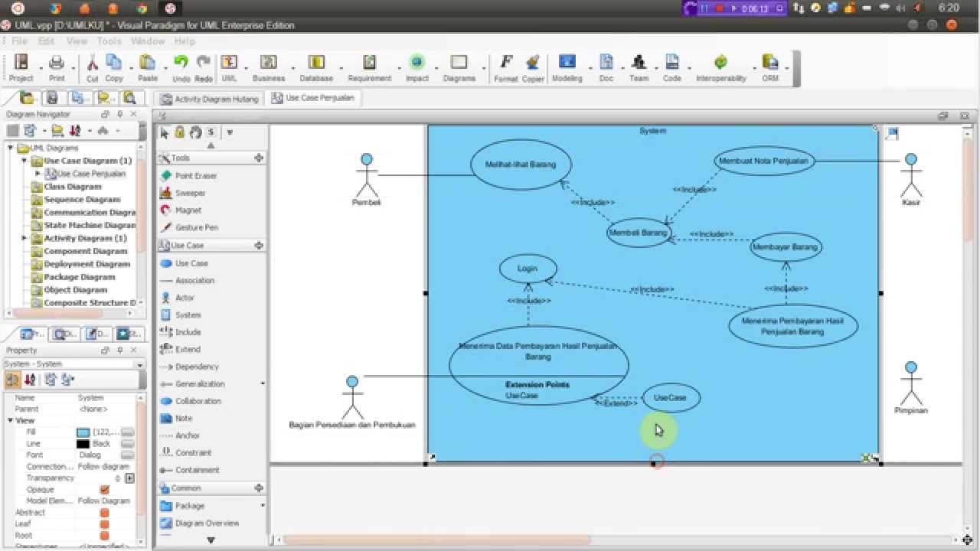Image resolution: width=980 pixels, height=551 pixels.
Task: Select the Magnet tool
Action: click(189, 210)
